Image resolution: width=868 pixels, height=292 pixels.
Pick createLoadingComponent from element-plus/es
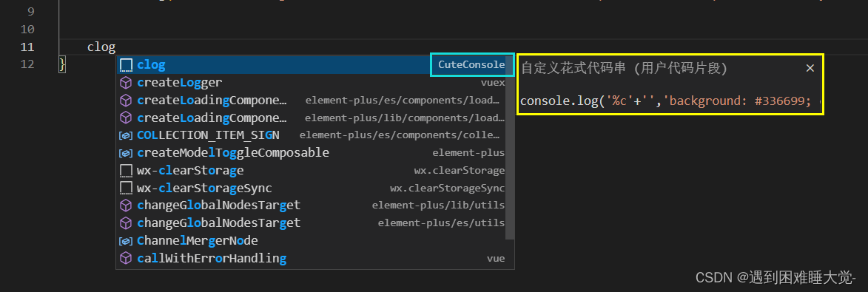coord(312,101)
